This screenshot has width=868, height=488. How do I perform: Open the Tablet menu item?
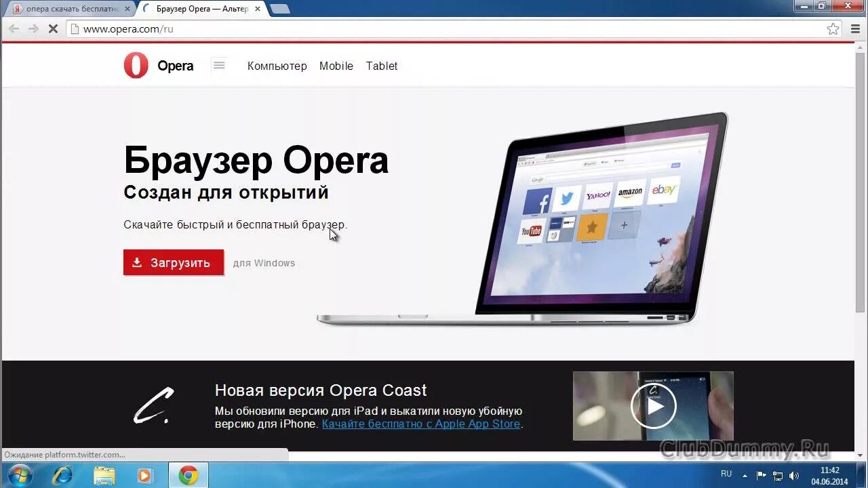click(382, 66)
